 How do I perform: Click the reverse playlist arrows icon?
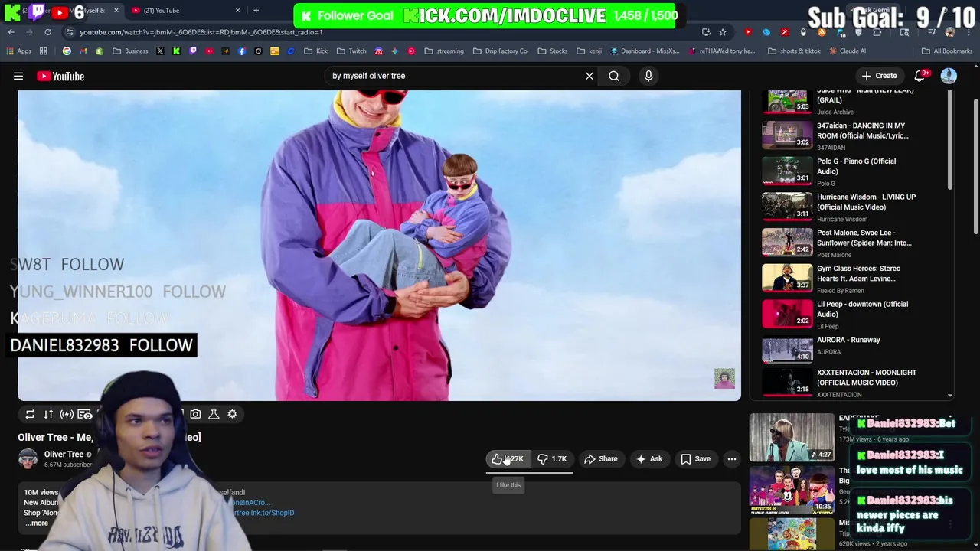coord(48,414)
